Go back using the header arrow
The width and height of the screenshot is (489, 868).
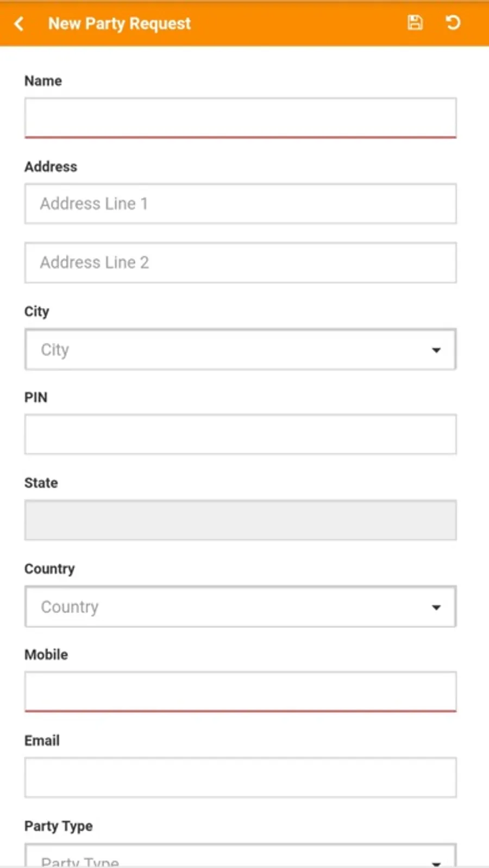coord(19,23)
